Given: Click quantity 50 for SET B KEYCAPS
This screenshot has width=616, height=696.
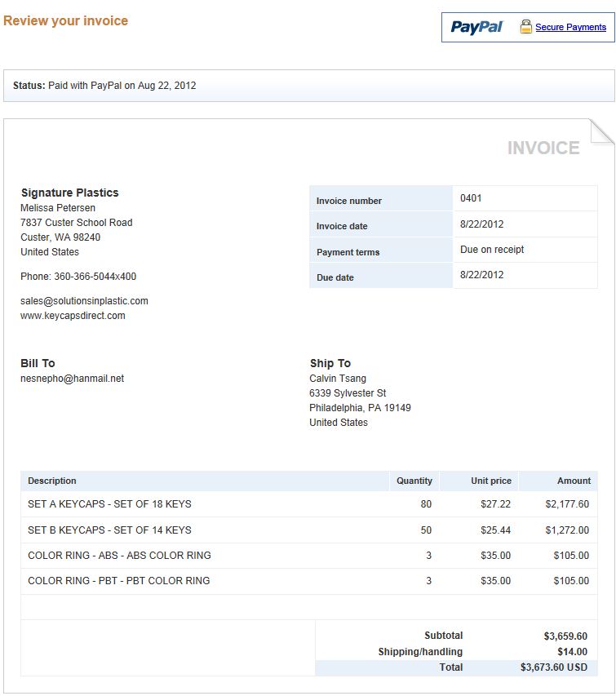Looking at the screenshot, I should pos(426,530).
